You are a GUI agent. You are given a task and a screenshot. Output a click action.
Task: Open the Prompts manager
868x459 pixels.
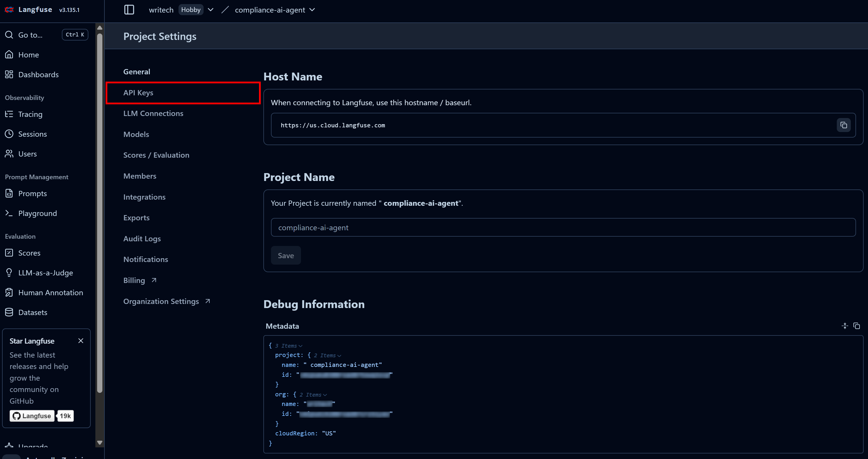click(32, 193)
